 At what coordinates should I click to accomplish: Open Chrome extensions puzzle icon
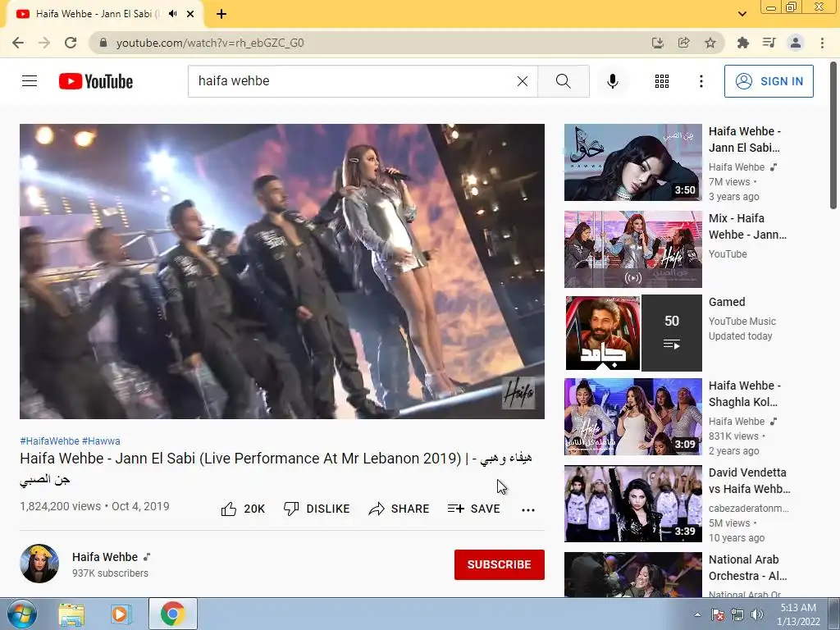coord(742,43)
